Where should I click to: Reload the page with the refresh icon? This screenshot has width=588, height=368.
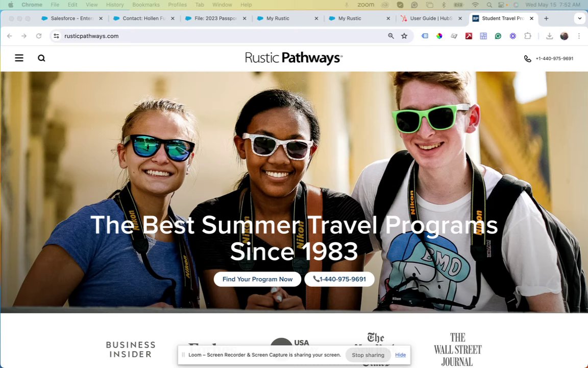coord(39,36)
